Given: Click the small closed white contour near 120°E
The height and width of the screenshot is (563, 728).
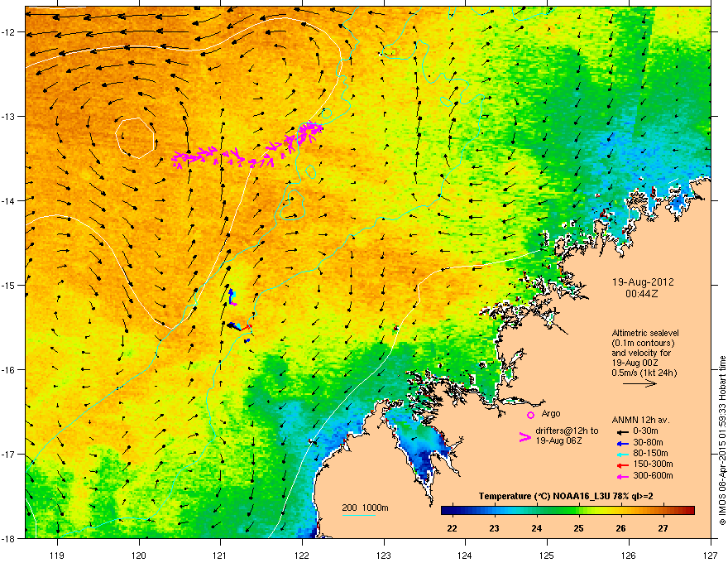Looking at the screenshot, I should (x=135, y=138).
